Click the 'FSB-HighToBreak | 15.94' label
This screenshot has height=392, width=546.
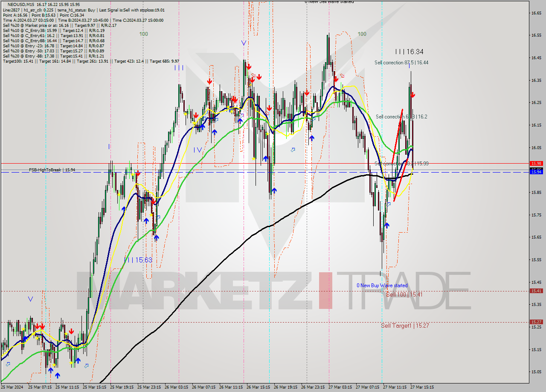pos(52,170)
